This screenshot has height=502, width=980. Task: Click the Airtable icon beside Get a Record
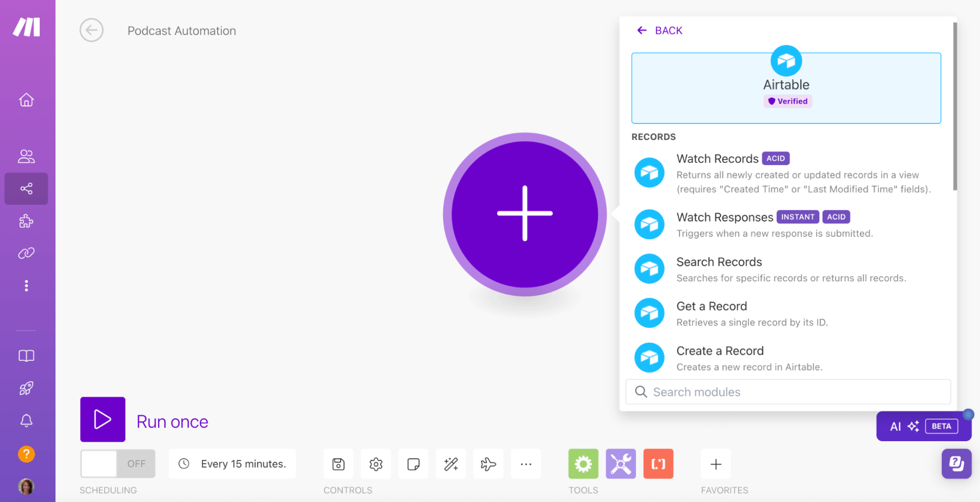click(x=649, y=313)
